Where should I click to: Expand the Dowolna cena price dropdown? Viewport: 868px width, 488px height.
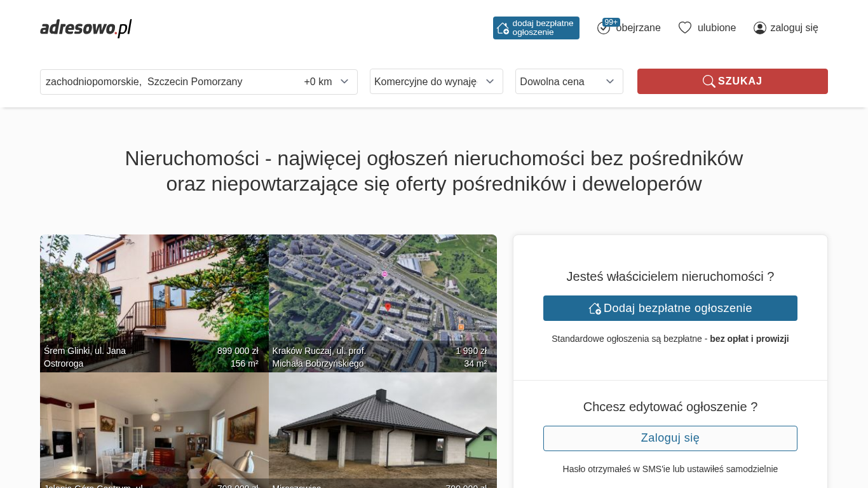pos(569,82)
